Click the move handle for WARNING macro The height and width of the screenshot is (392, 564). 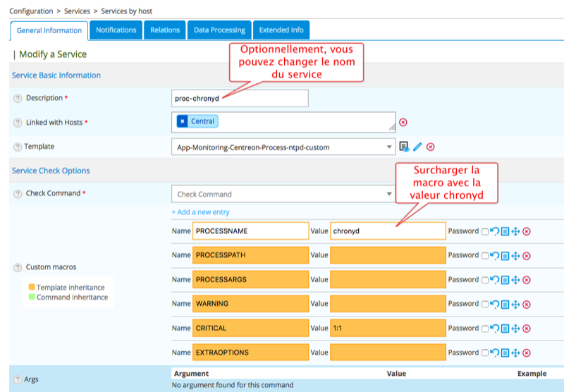pos(515,304)
